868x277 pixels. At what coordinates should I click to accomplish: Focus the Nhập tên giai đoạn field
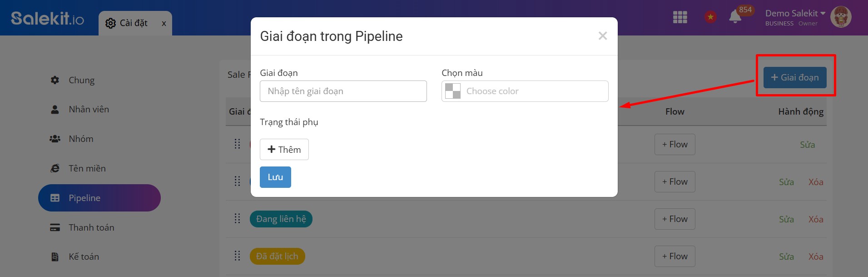click(343, 91)
